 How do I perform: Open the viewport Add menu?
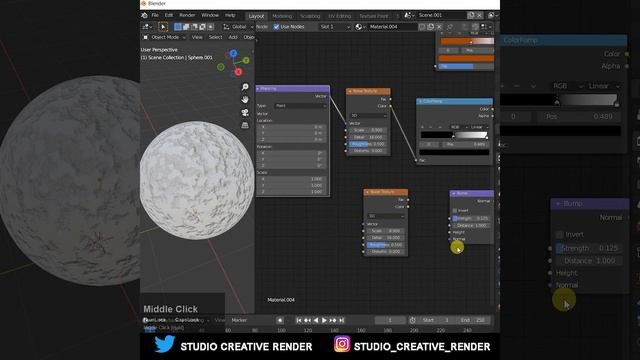(x=233, y=38)
